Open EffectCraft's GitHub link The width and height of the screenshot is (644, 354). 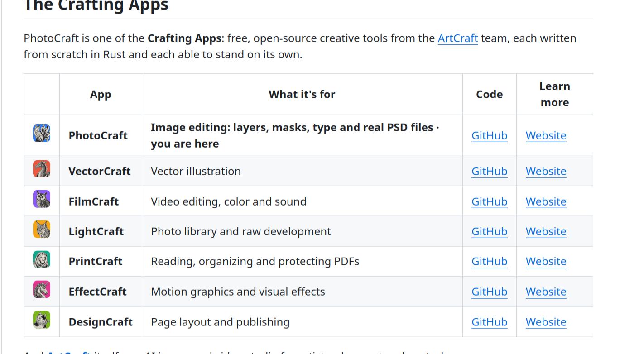point(489,292)
